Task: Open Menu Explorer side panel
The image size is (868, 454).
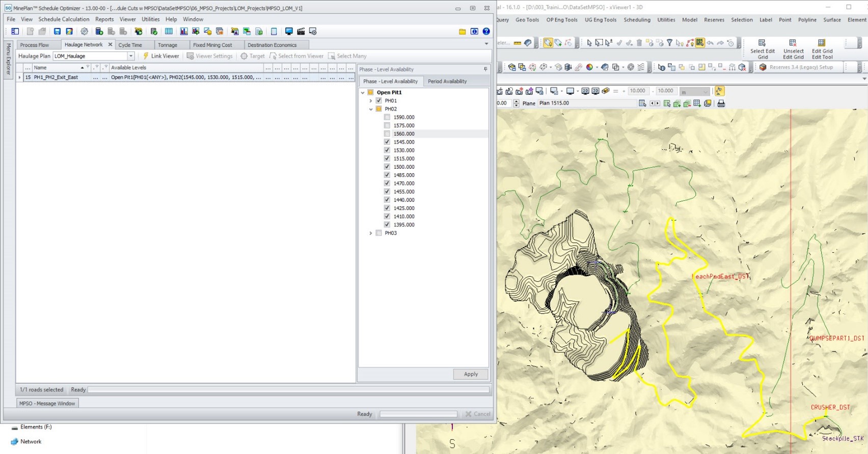Action: (8, 59)
